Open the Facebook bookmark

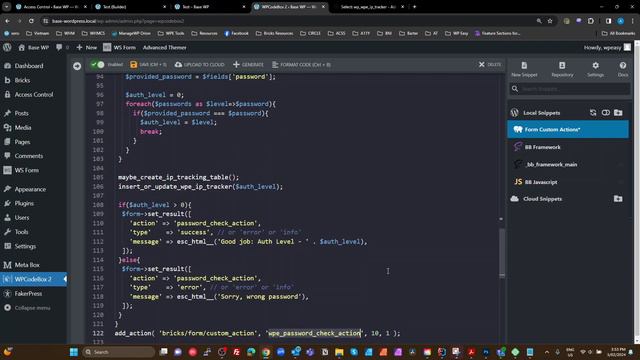[236, 33]
